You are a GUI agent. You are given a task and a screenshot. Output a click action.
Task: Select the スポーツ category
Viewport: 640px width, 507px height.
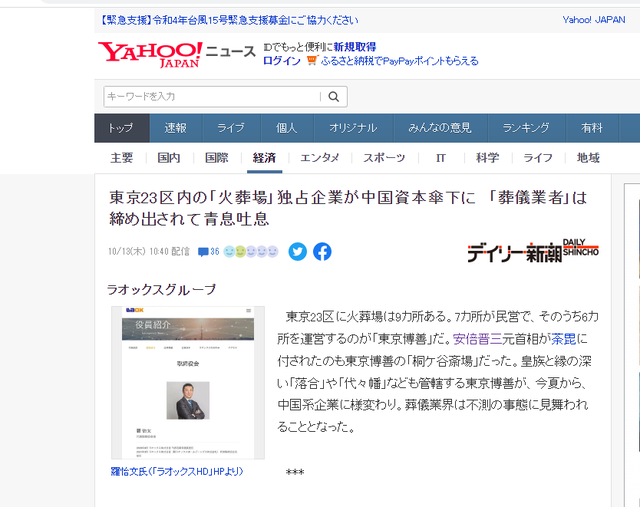[384, 158]
